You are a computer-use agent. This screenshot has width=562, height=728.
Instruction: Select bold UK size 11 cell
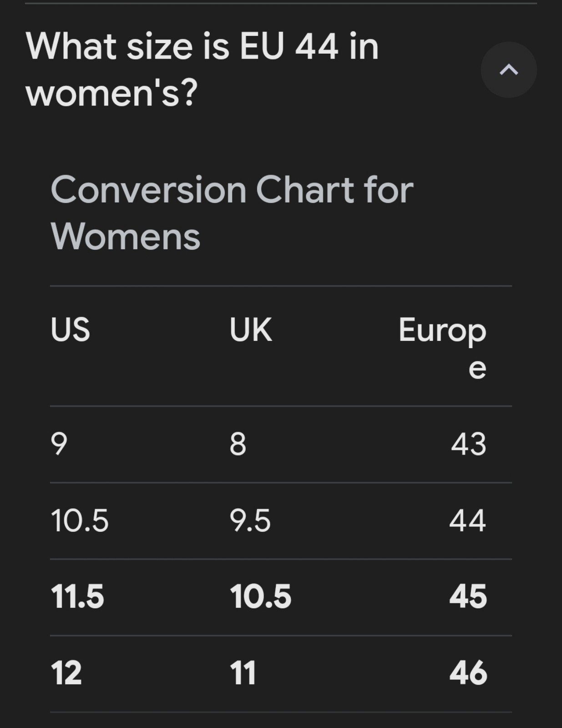tap(243, 673)
